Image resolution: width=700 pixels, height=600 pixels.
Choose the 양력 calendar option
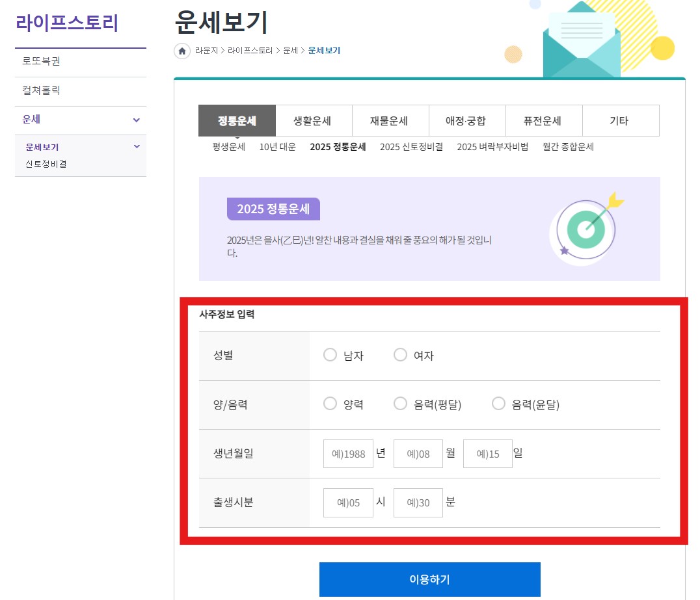[x=330, y=404]
